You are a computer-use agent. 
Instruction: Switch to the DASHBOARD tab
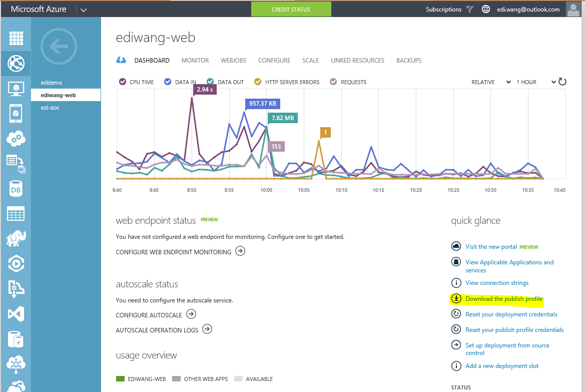(x=152, y=61)
